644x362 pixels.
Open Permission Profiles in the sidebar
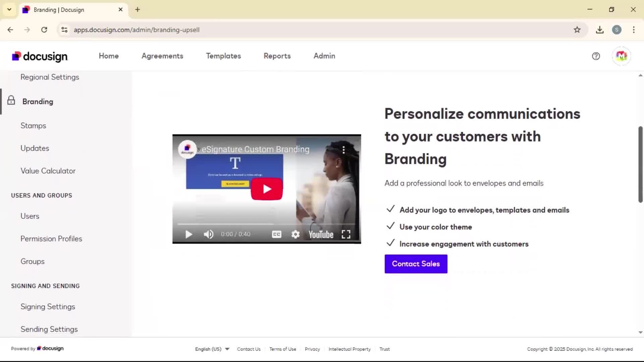[x=51, y=239]
